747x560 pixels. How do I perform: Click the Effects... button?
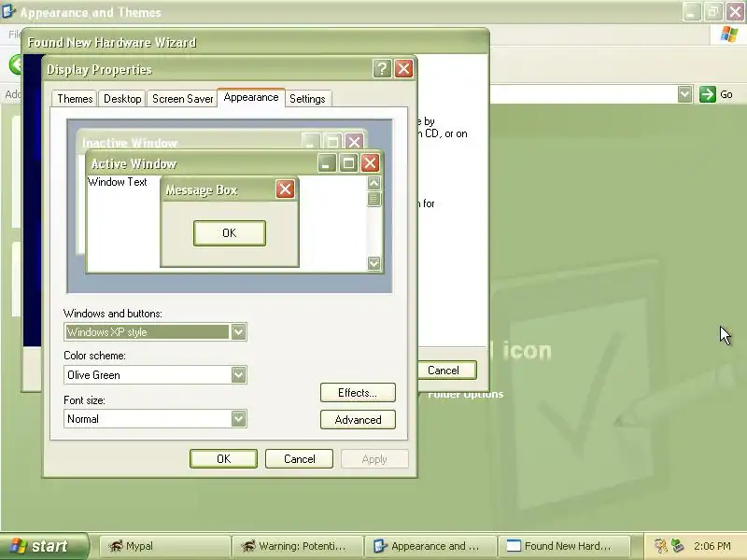(358, 393)
